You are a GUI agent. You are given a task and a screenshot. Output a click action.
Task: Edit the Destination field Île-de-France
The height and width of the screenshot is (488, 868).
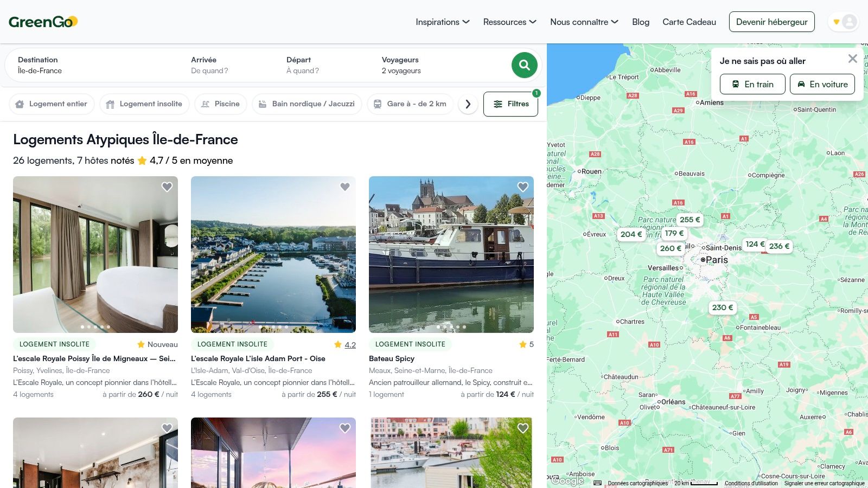tap(98, 65)
